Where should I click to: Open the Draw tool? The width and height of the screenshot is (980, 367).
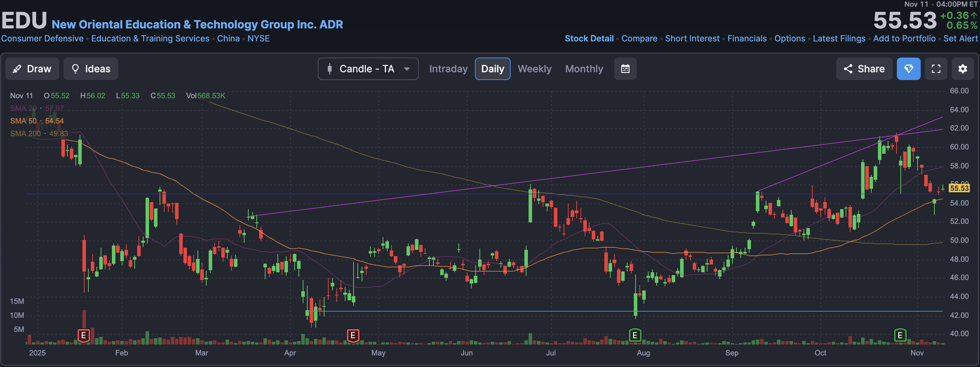pyautogui.click(x=32, y=68)
